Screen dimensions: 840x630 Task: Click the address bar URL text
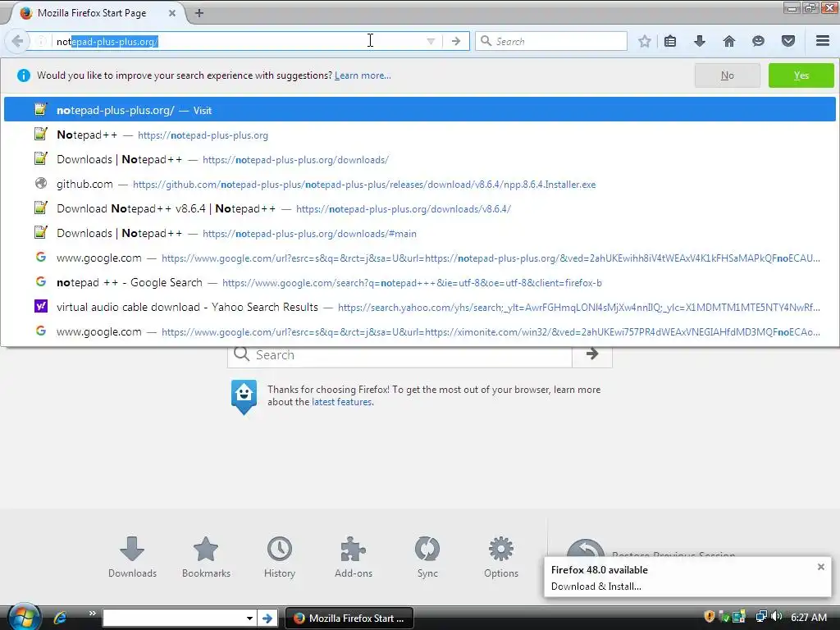[107, 42]
